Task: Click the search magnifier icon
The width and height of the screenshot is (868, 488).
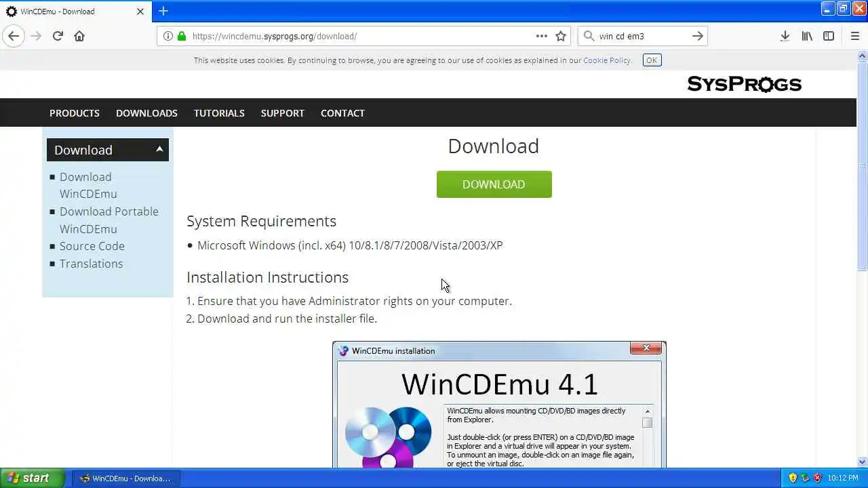Action: pos(589,36)
